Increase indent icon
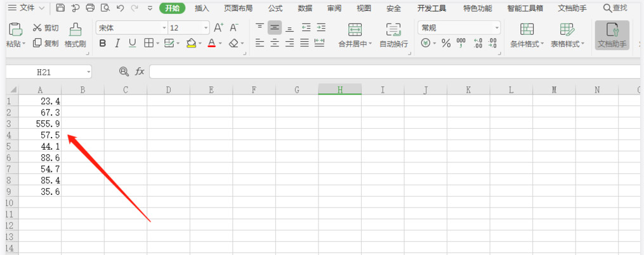The image size is (644, 255). (x=321, y=27)
